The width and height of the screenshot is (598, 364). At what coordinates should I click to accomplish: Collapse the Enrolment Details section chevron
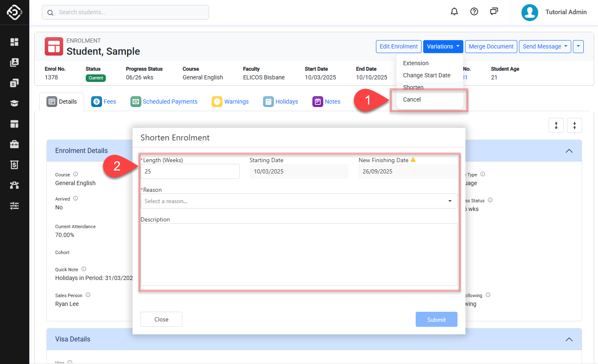pyautogui.click(x=569, y=151)
